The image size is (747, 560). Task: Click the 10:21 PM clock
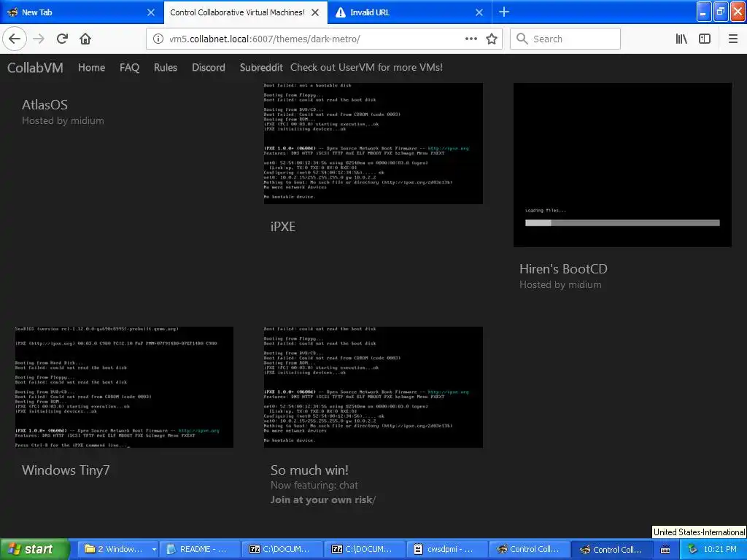720,549
